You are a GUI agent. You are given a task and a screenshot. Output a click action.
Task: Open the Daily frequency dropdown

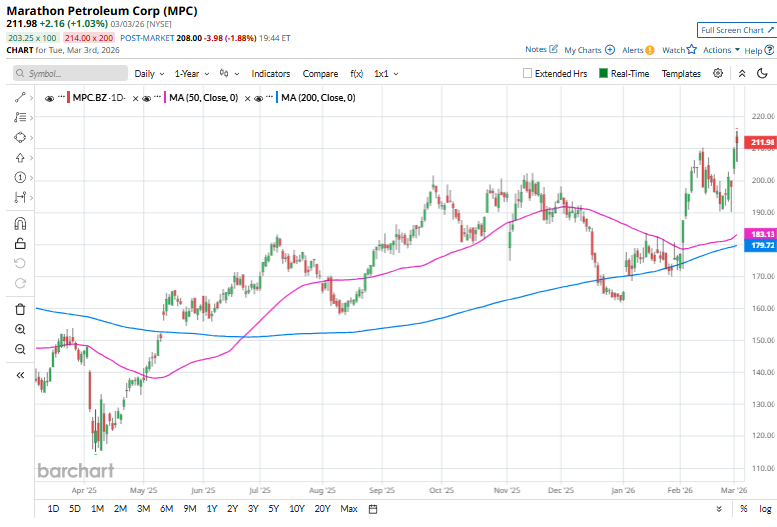pyautogui.click(x=149, y=73)
